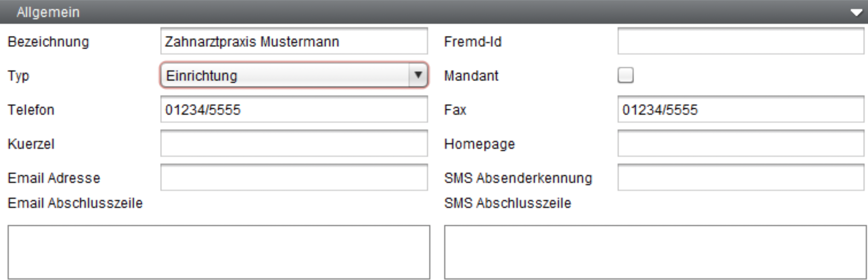This screenshot has width=868, height=280.
Task: Click the SMS Abschlusszeile label
Action: [x=508, y=203]
